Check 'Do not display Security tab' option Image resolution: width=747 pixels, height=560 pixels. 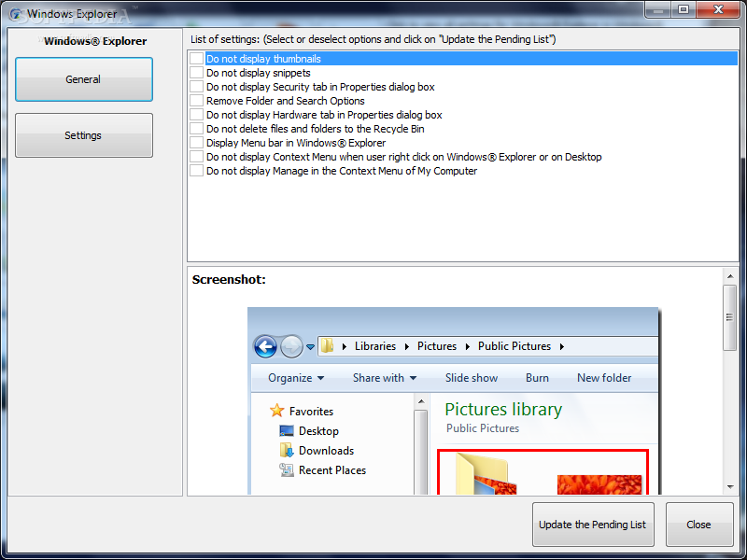(x=196, y=87)
